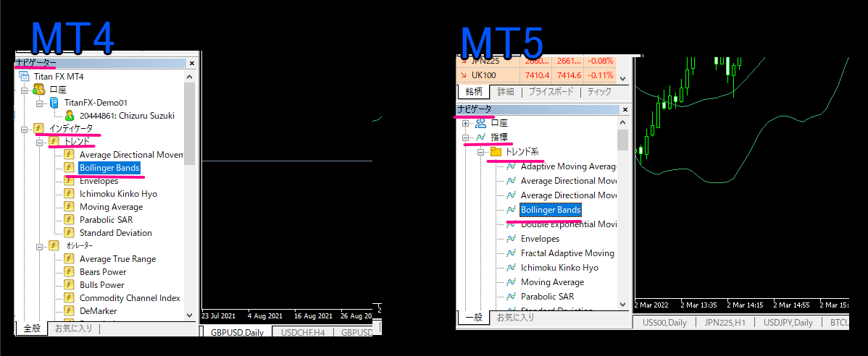Click the 口座 accounts icon in MT4 navigator

pos(38,90)
